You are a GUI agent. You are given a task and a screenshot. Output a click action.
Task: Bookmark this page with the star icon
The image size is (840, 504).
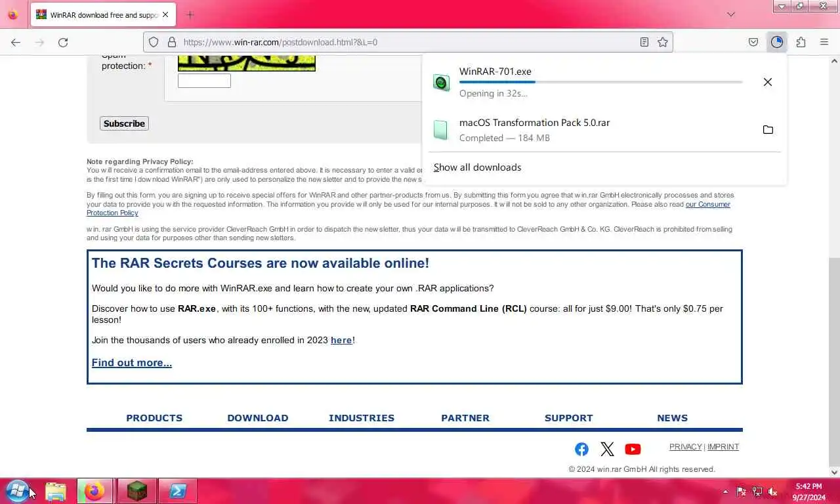click(x=663, y=42)
